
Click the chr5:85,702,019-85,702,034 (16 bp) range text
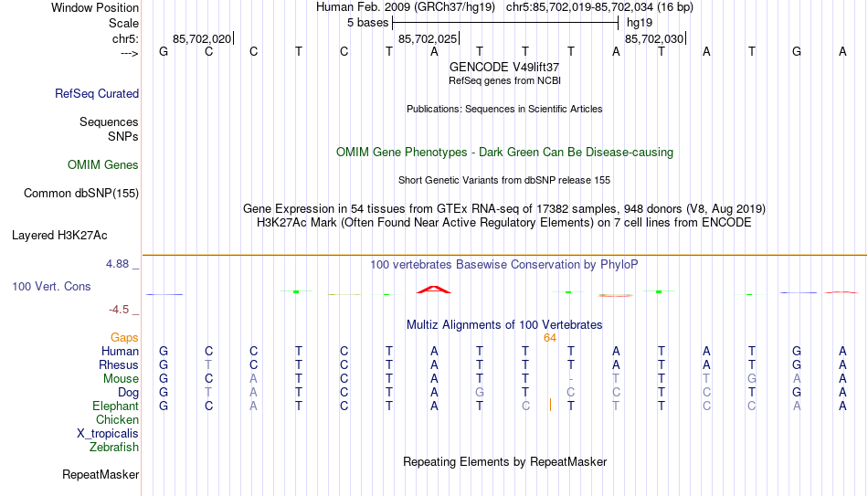pos(599,7)
